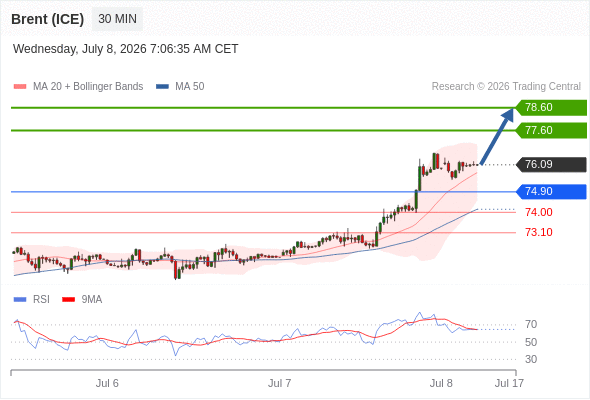Click the blue upward forecast arrow
Screen dimensions: 590x400
(x=497, y=136)
